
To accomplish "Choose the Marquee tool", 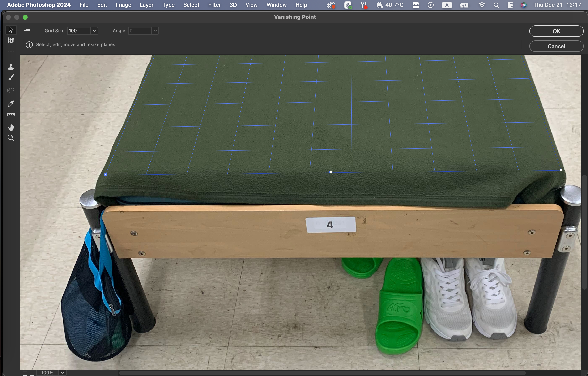I will click(x=11, y=54).
